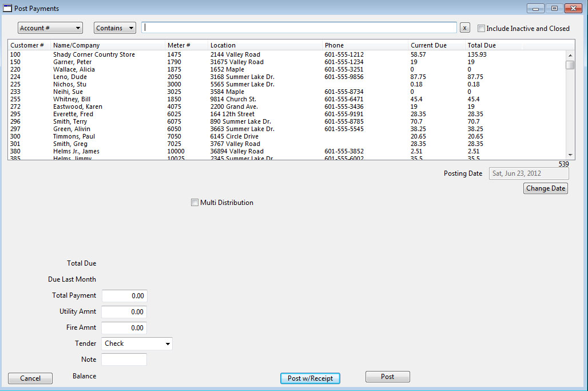588x391 pixels.
Task: Click the Note input field
Action: (124, 360)
